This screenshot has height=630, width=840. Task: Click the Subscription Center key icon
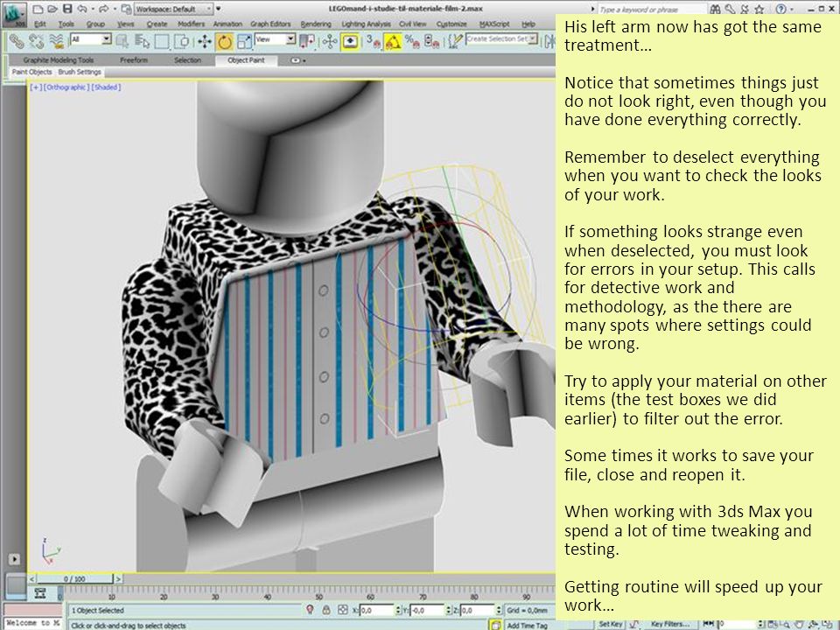coord(730,9)
